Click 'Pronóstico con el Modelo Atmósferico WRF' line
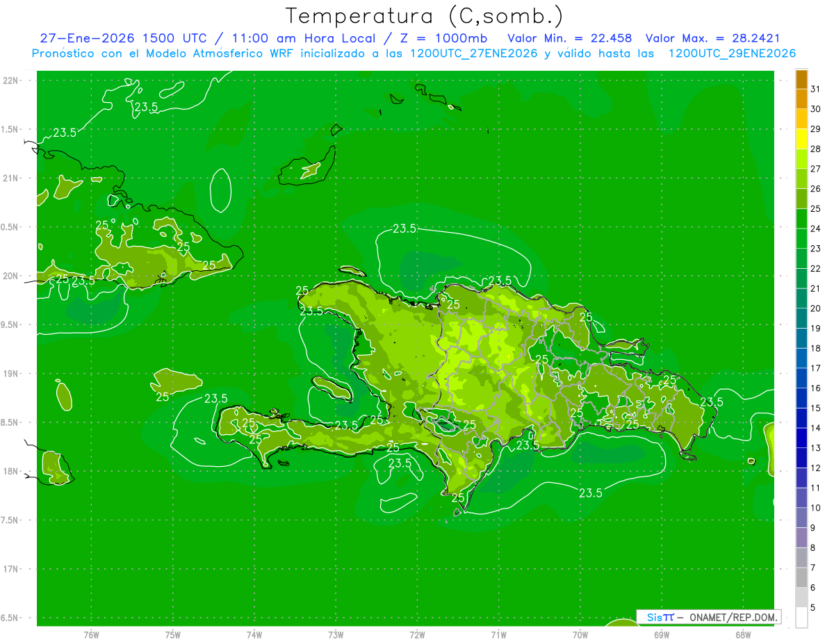The width and height of the screenshot is (834, 644). coord(164,53)
